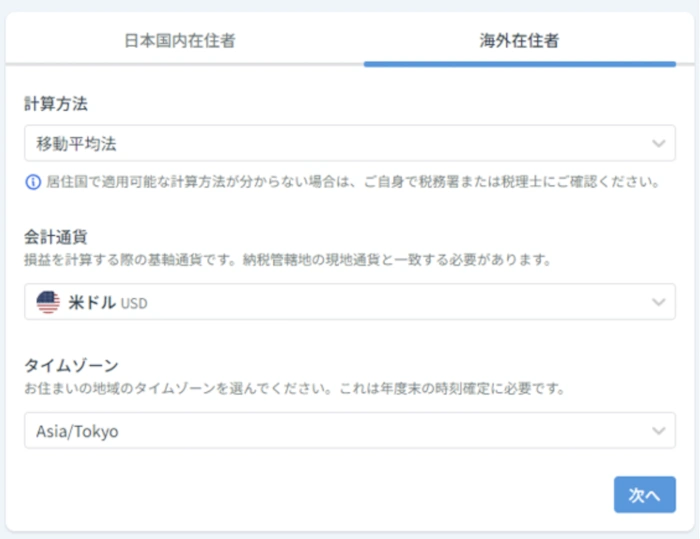Click the blue info icon beside 居住国 notice
700x539 pixels.
pos(33,182)
